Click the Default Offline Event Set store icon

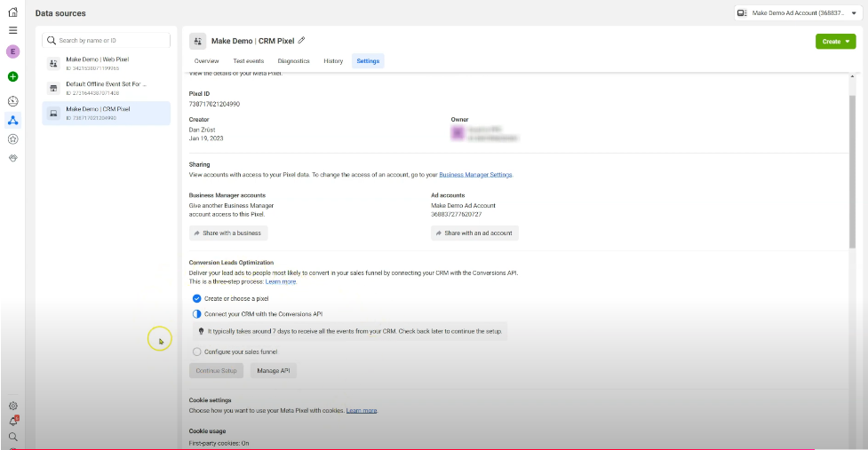[x=53, y=89]
